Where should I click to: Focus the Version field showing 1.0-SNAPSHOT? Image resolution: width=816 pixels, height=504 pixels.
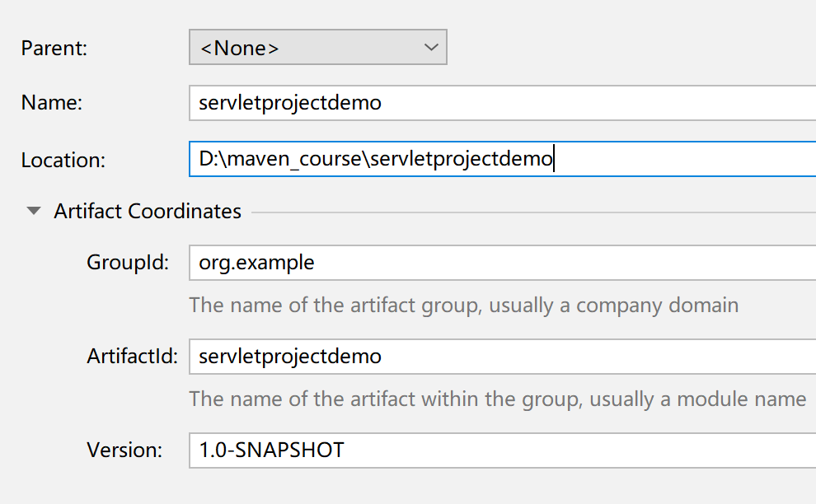[x=495, y=450]
